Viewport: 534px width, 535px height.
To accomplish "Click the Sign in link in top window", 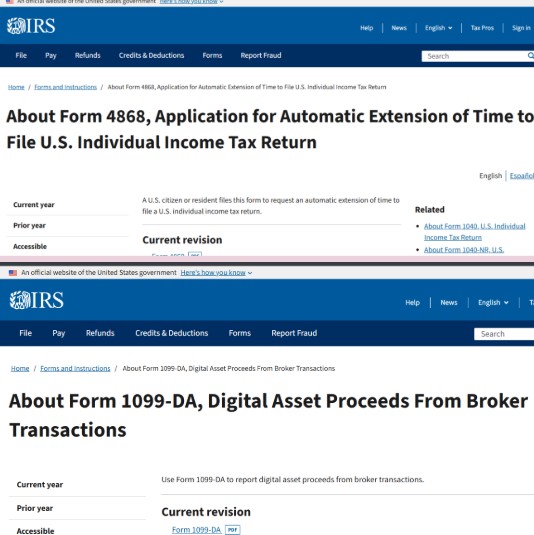I will pos(521,28).
